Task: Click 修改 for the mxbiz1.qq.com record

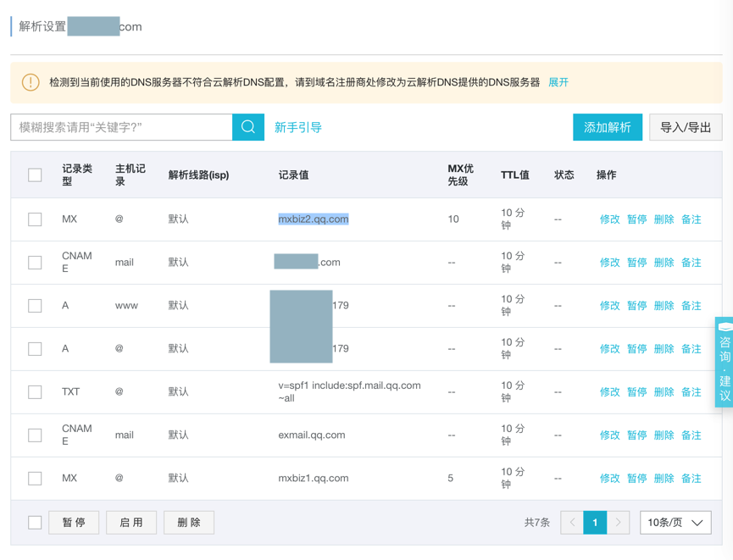Action: (x=610, y=479)
